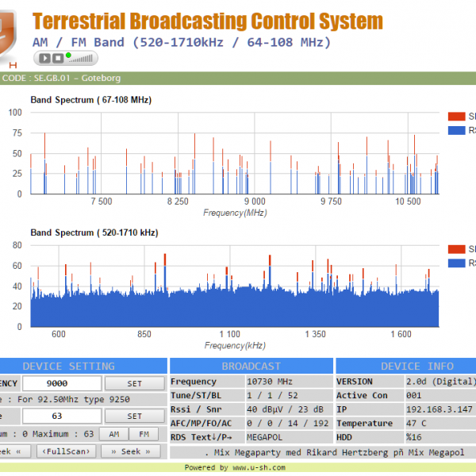
Task: Click the stop button in audio player
Action: (x=58, y=58)
